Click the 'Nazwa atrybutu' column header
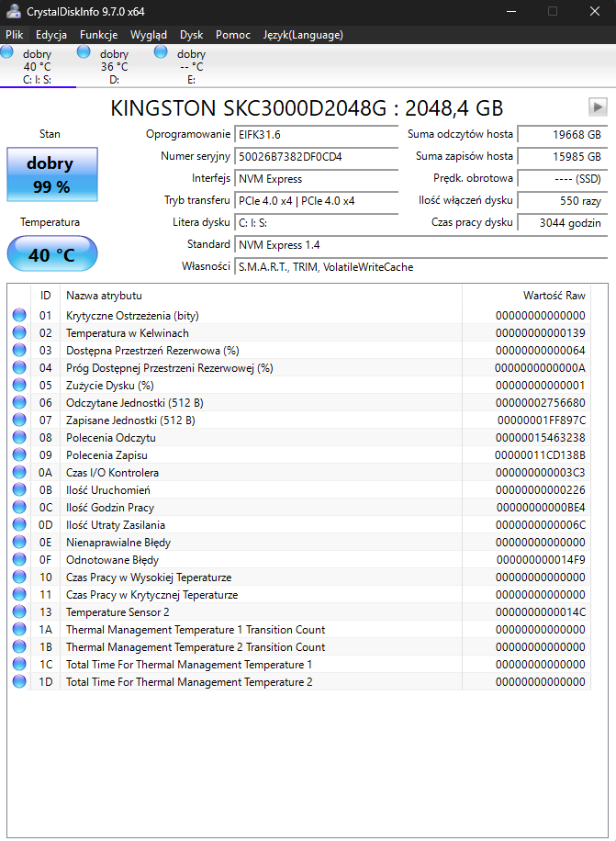 pyautogui.click(x=261, y=296)
